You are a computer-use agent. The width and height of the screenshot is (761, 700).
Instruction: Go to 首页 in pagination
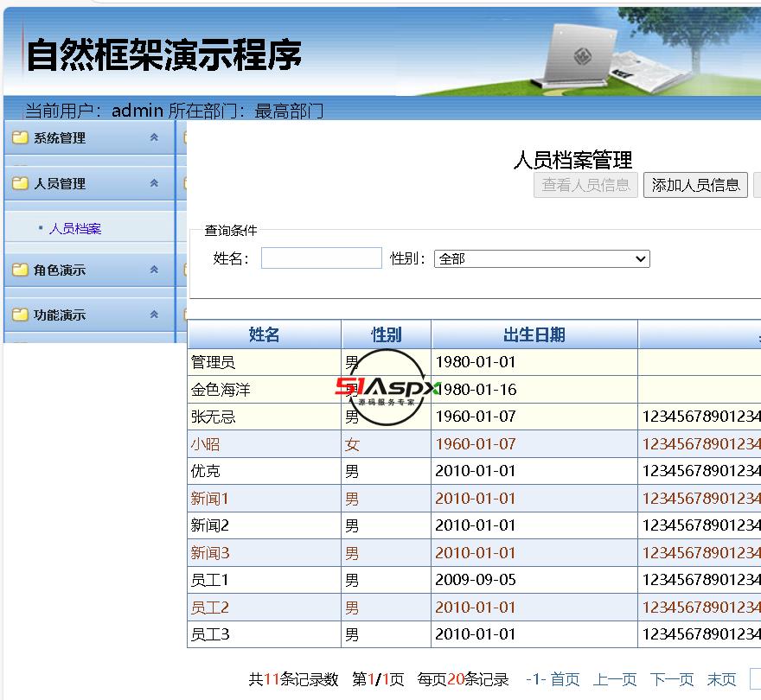565,679
